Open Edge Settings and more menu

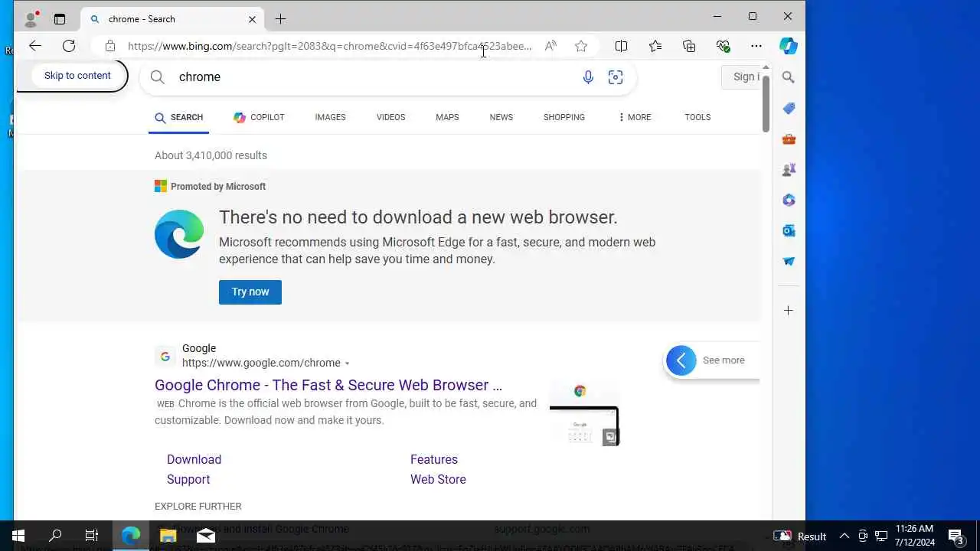pos(756,46)
